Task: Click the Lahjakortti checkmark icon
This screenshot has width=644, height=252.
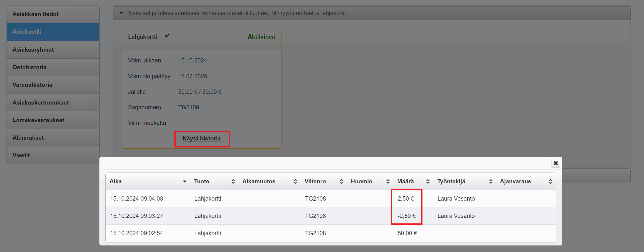Action: coord(167,36)
